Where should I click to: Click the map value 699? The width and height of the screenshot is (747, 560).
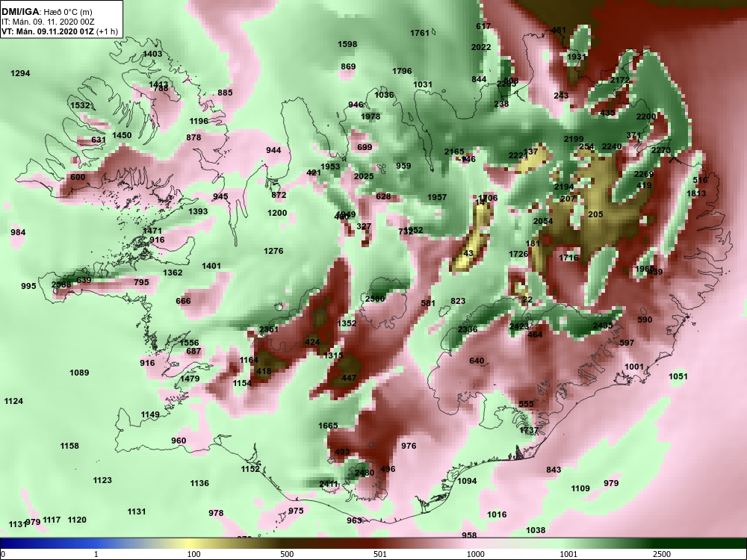(x=365, y=147)
